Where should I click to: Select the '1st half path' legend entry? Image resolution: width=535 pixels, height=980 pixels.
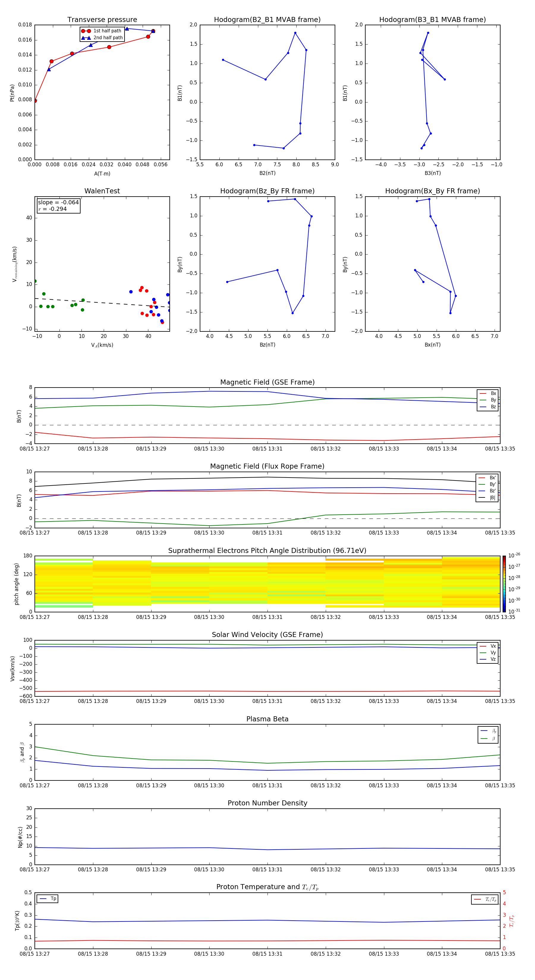pyautogui.click(x=101, y=31)
